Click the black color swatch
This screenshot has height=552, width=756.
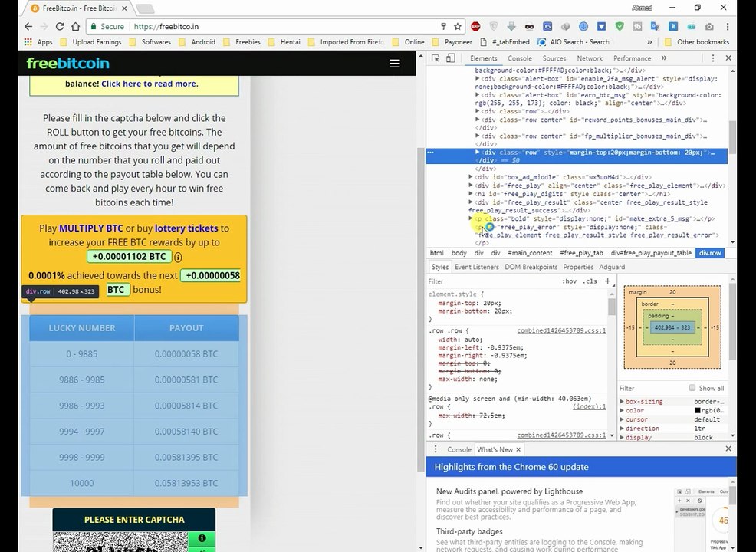[x=697, y=410]
